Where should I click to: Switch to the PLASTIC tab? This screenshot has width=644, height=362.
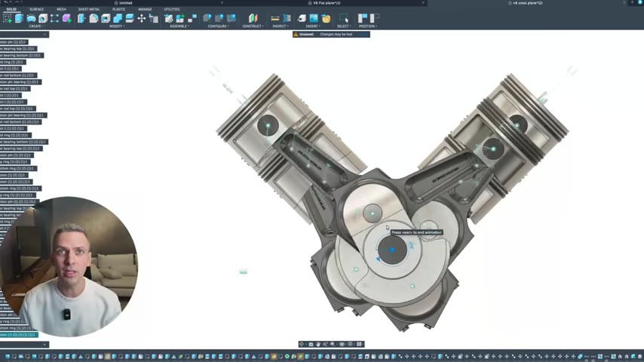[119, 9]
